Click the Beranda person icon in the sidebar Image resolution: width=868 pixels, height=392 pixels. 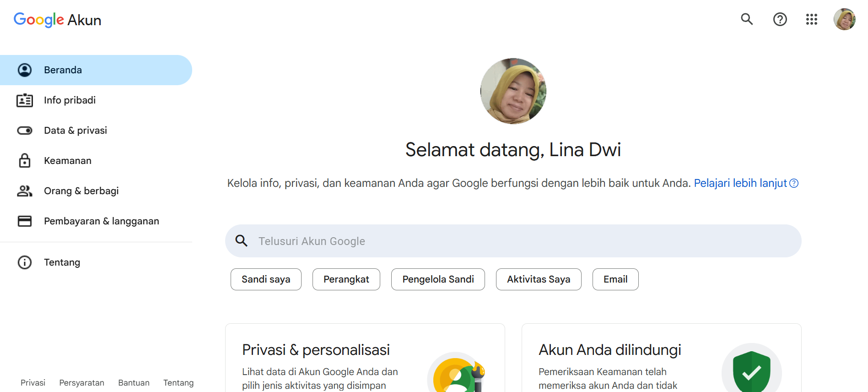coord(25,70)
